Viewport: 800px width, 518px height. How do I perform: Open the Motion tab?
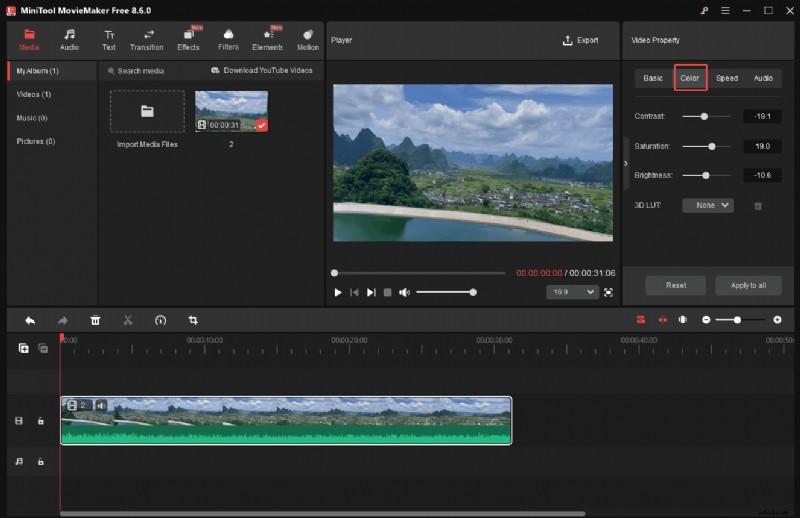pyautogui.click(x=308, y=40)
